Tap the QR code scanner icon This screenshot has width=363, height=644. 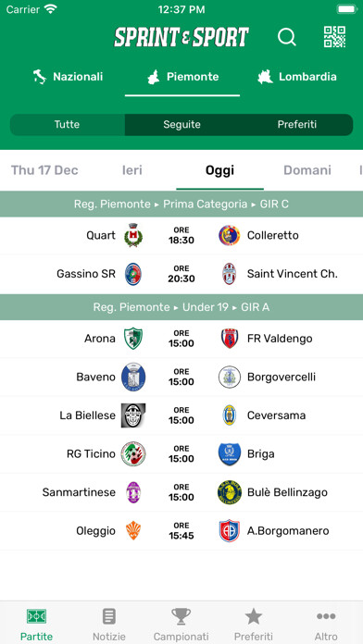[334, 37]
